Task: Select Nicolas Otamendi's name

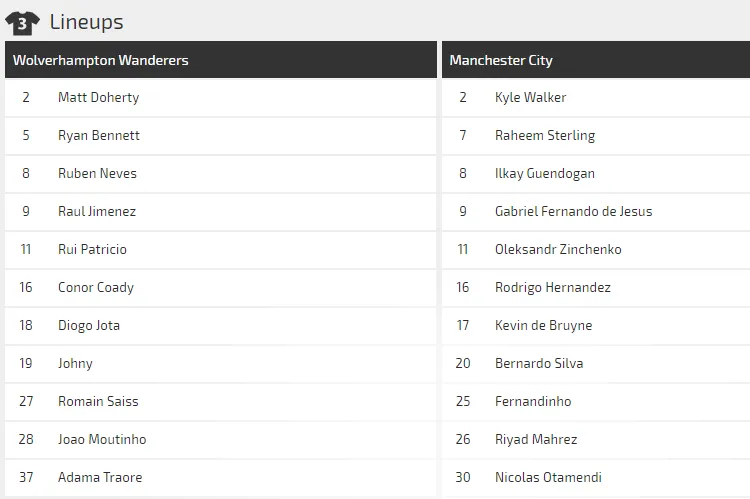Action: pyautogui.click(x=548, y=477)
